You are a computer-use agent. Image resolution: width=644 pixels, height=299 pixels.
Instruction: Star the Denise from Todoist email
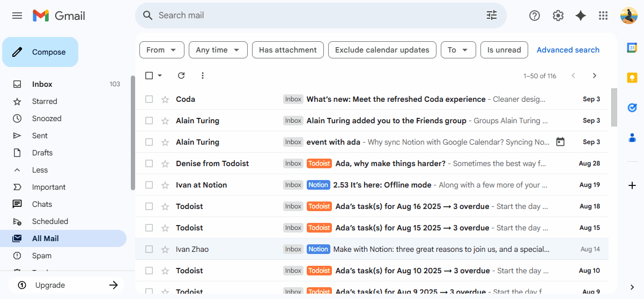pos(165,163)
